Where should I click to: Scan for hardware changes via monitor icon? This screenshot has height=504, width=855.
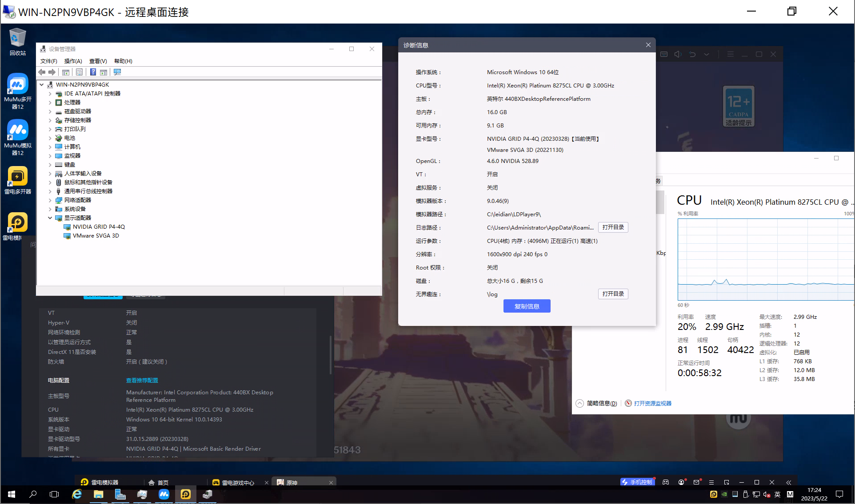pyautogui.click(x=117, y=72)
